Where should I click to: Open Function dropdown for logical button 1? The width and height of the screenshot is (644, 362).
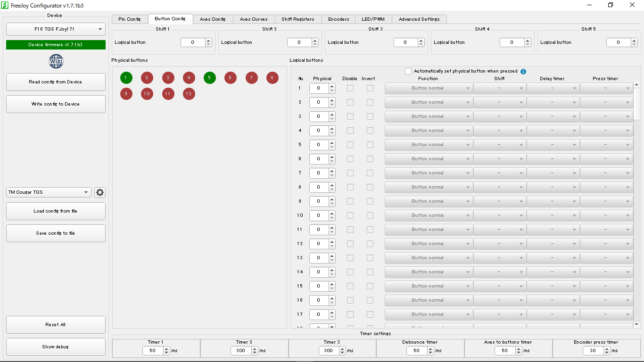429,88
